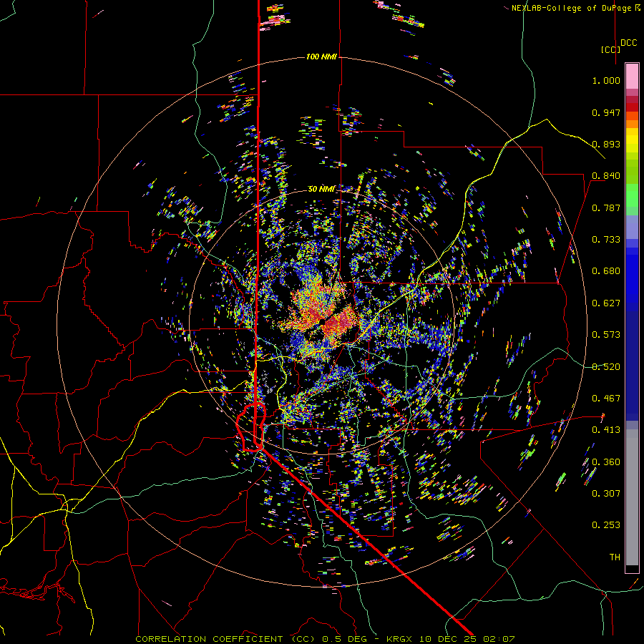Viewport: 644px width, 644px height.
Task: Select the 0.680 scale value
Action: (606, 271)
